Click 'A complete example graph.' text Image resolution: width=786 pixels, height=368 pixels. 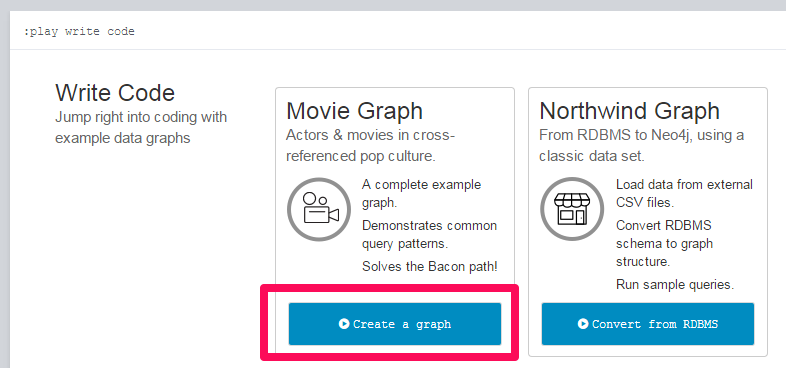422,194
